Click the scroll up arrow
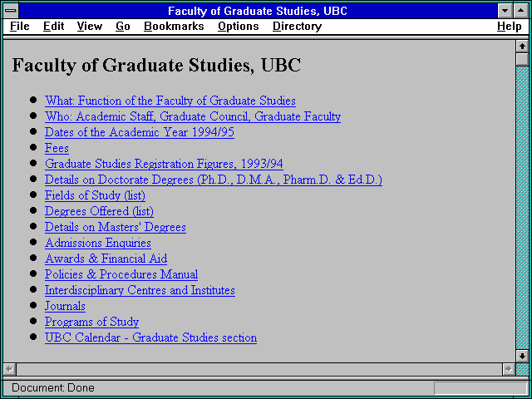Viewport: 532px width, 399px height. tap(522, 47)
